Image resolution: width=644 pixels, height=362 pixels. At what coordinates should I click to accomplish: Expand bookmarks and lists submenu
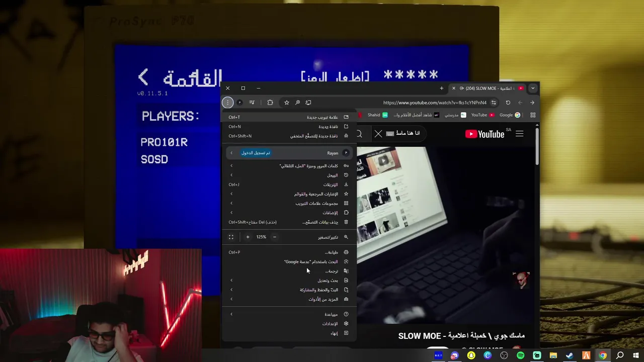tap(289, 194)
